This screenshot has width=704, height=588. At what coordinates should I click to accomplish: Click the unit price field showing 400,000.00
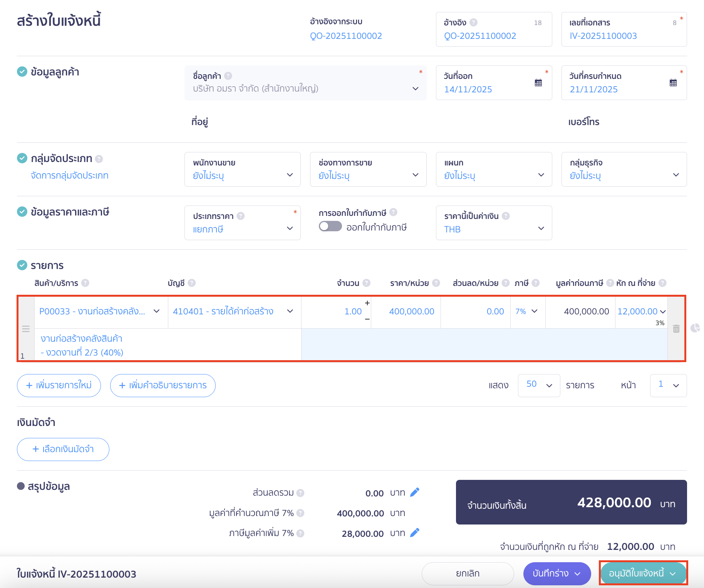click(411, 311)
